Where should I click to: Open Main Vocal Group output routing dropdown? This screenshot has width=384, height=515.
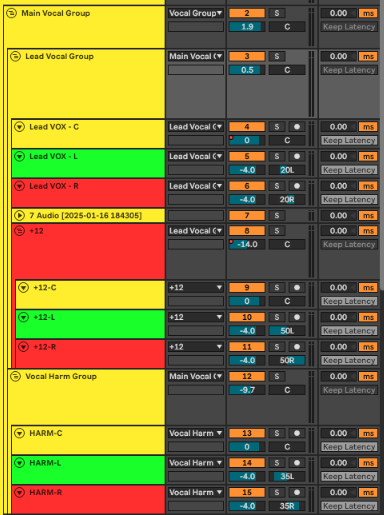coord(196,13)
